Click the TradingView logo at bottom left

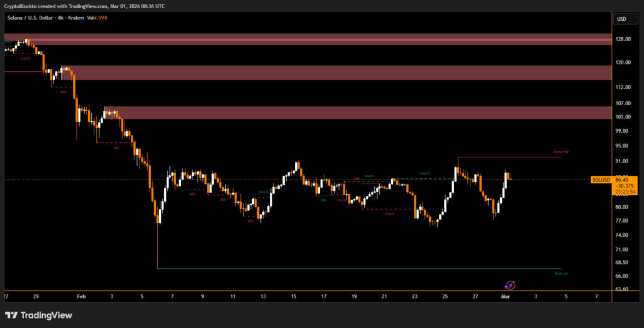[37, 315]
